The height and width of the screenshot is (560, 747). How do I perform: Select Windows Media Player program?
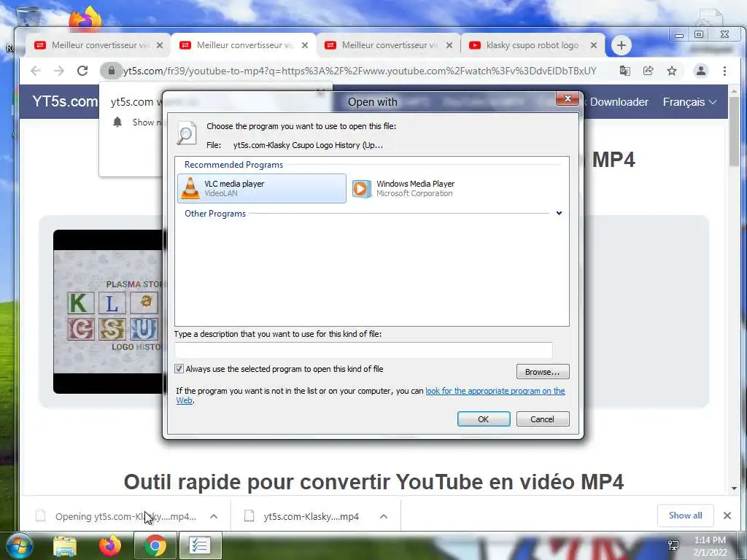pos(403,189)
